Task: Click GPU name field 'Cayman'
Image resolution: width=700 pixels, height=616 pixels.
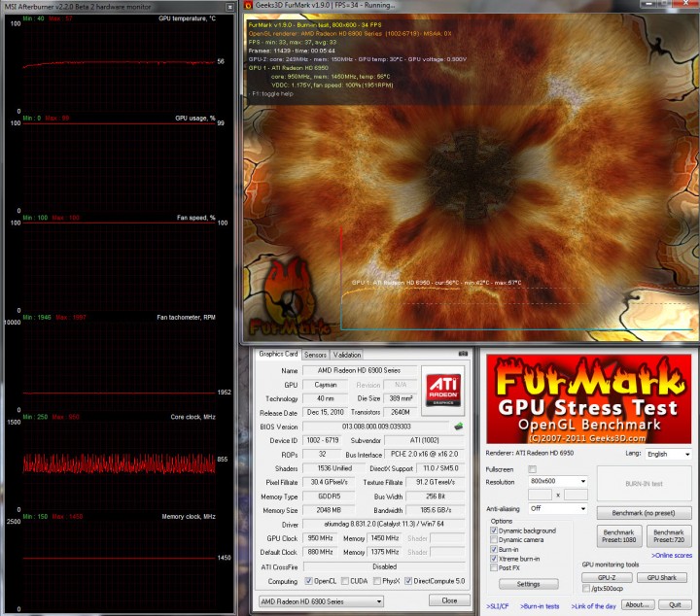Action: (x=326, y=385)
